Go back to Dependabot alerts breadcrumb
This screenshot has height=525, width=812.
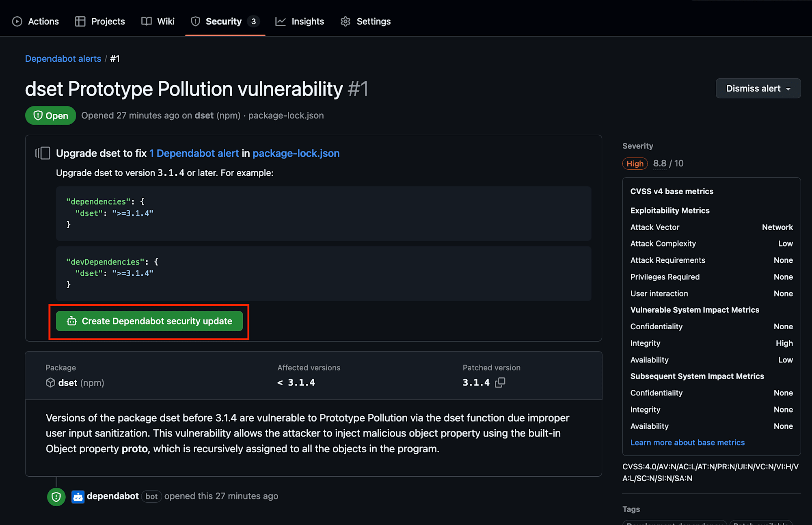coord(63,58)
